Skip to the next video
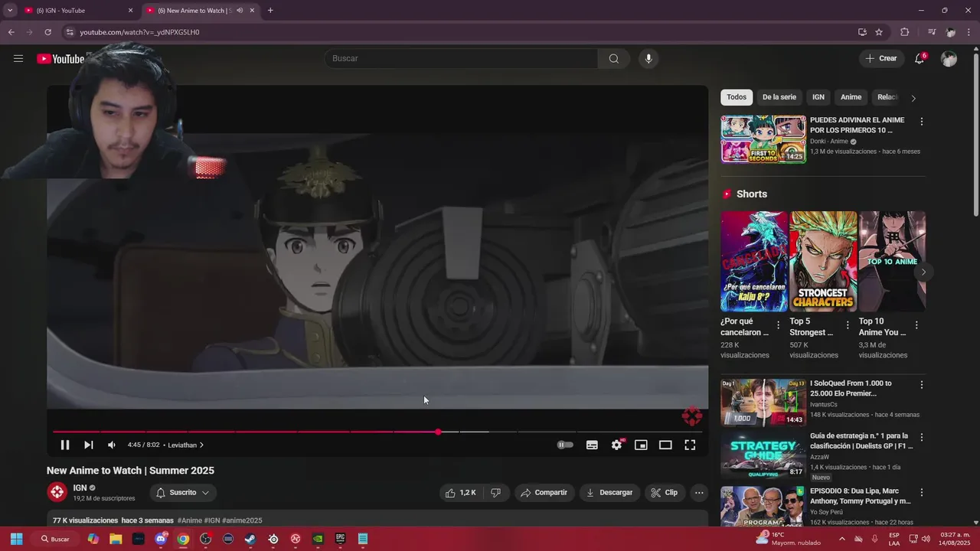 (89, 445)
